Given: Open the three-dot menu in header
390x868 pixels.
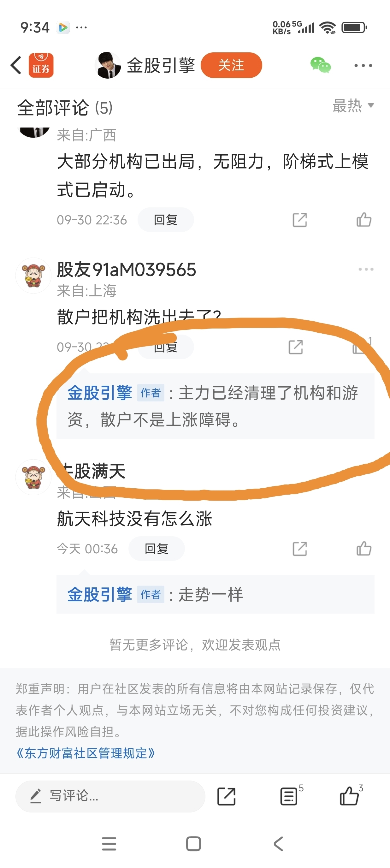Looking at the screenshot, I should 363,65.
